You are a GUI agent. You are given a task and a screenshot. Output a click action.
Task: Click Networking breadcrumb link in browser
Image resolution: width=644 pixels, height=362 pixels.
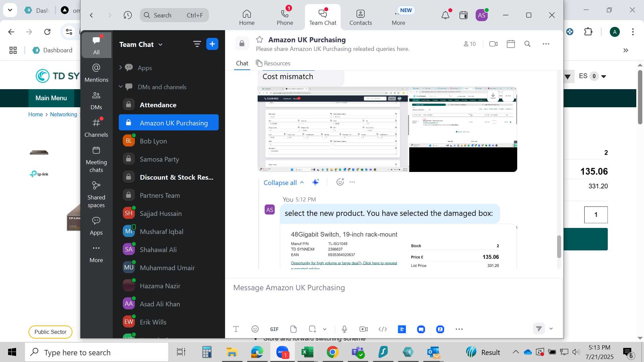click(x=63, y=114)
